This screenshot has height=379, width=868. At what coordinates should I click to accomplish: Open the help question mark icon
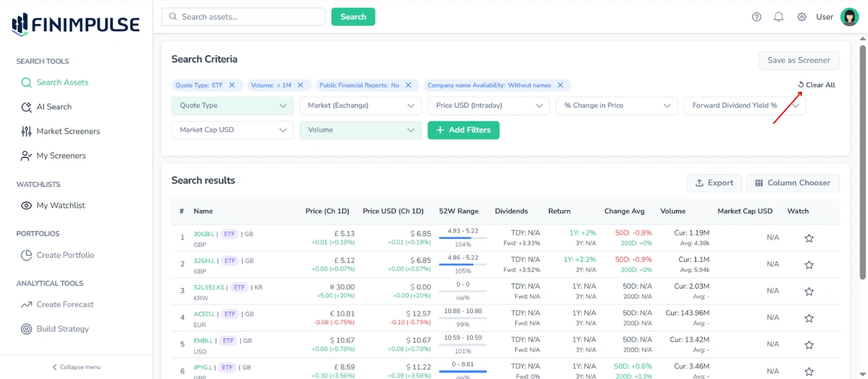coord(756,17)
